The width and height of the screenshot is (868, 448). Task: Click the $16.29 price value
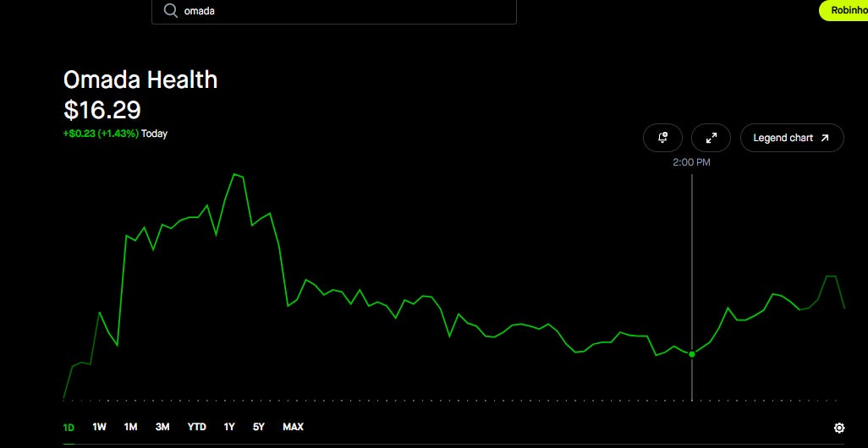tap(102, 110)
